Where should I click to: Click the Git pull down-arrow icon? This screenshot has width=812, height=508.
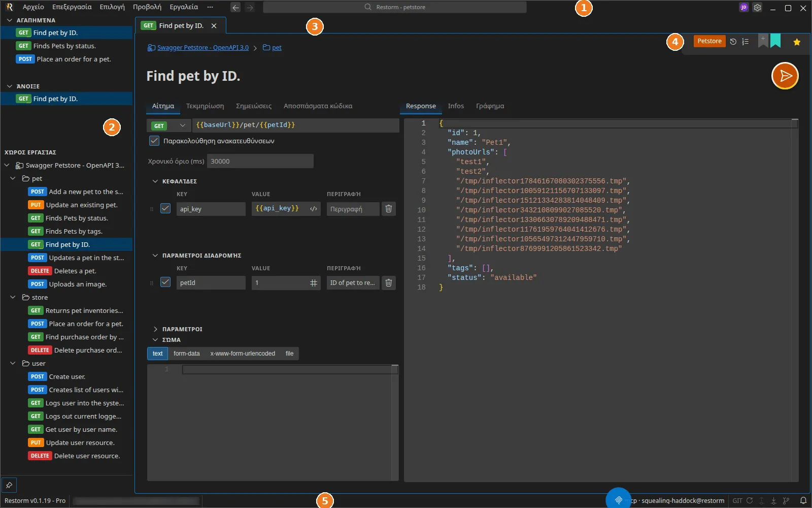click(x=773, y=500)
